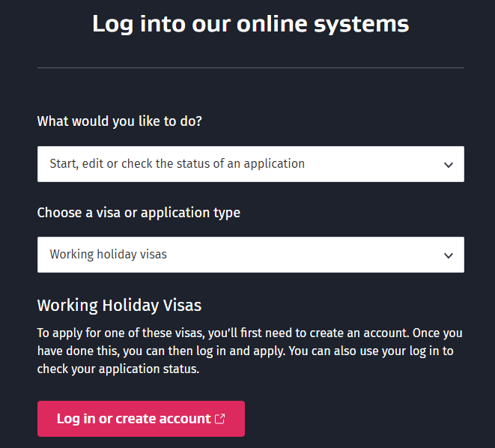
Task: Click "You can also use your log in" text
Action: pyautogui.click(x=368, y=351)
